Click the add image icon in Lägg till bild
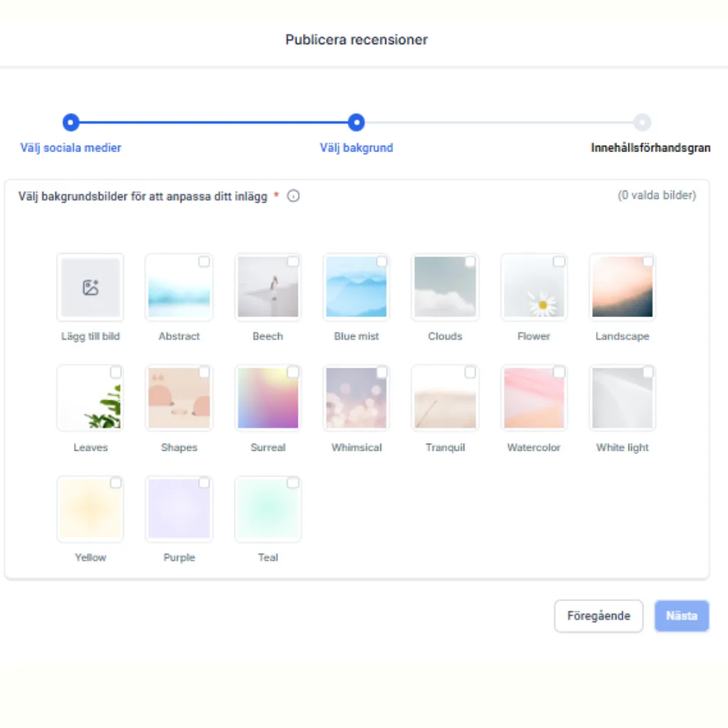728x728 pixels. click(90, 287)
